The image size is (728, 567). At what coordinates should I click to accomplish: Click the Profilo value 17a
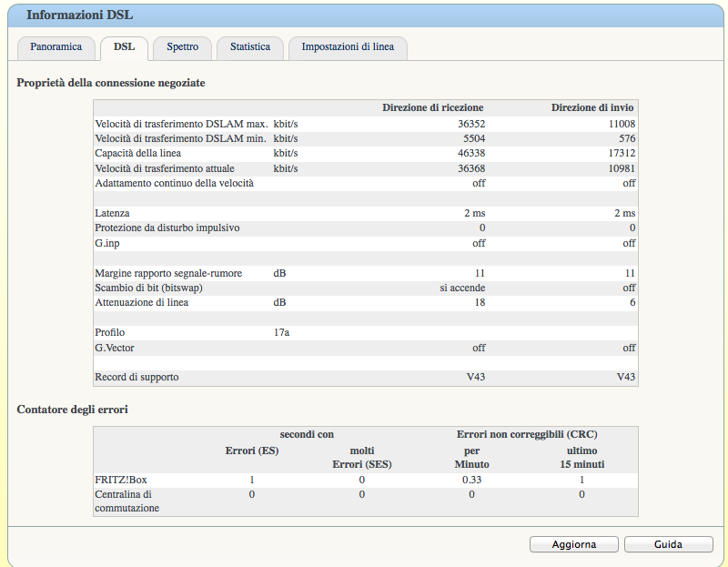pyautogui.click(x=281, y=332)
